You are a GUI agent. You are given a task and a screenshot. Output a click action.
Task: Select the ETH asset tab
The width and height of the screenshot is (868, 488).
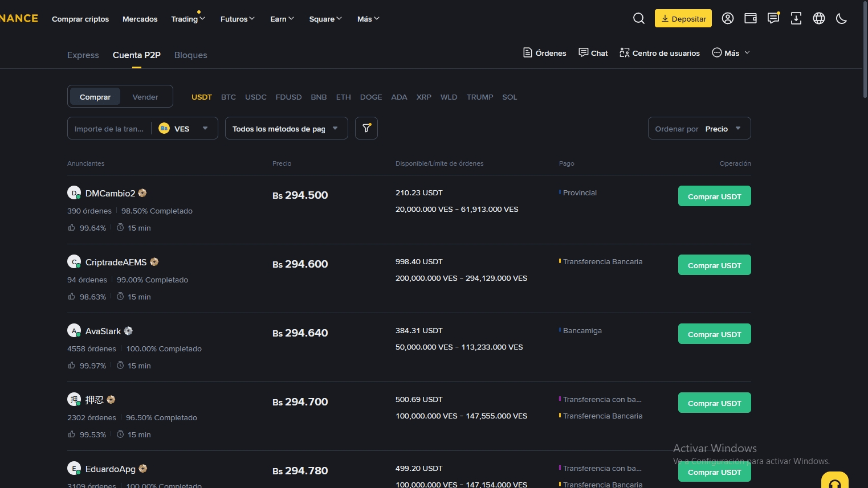[x=344, y=97]
